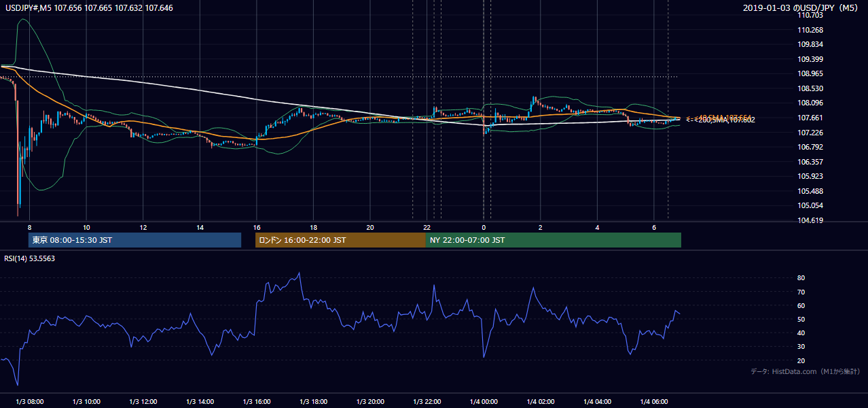The image size is (868, 408).
Task: Click the 1/4 06:00 time axis label
Action: click(x=654, y=402)
